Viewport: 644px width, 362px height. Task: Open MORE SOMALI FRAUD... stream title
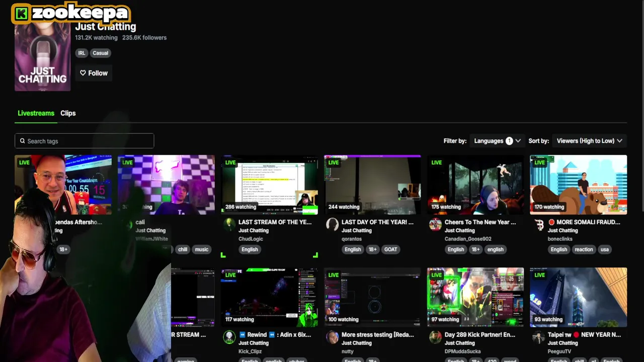coord(584,222)
